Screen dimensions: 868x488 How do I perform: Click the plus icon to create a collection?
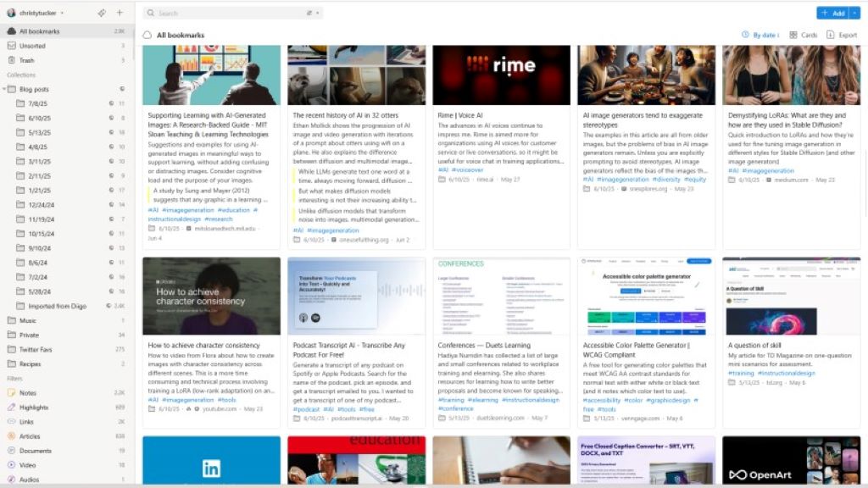(120, 14)
